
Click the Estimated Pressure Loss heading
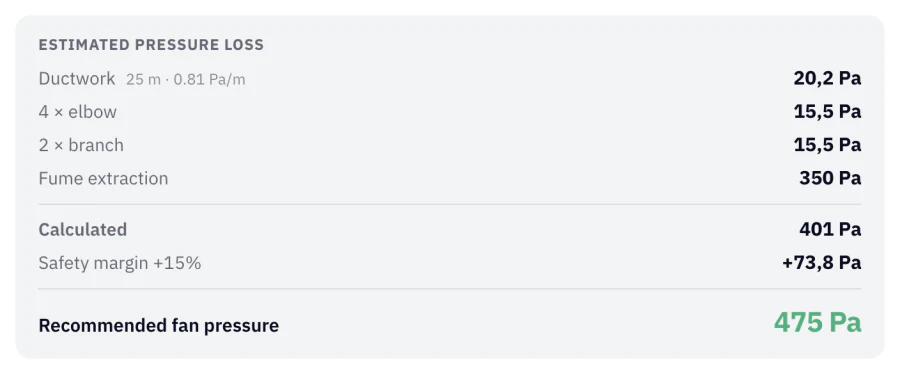coord(151,45)
